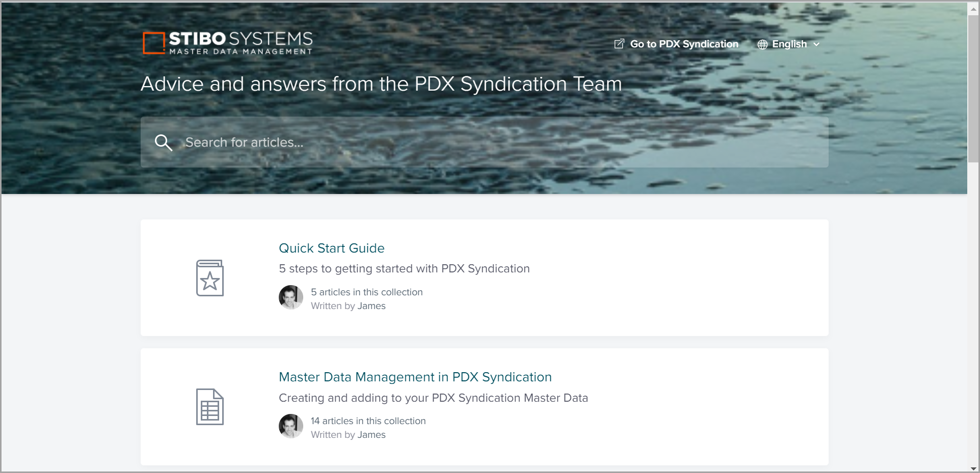The width and height of the screenshot is (980, 473).
Task: Open the English language selector
Action: (x=789, y=44)
